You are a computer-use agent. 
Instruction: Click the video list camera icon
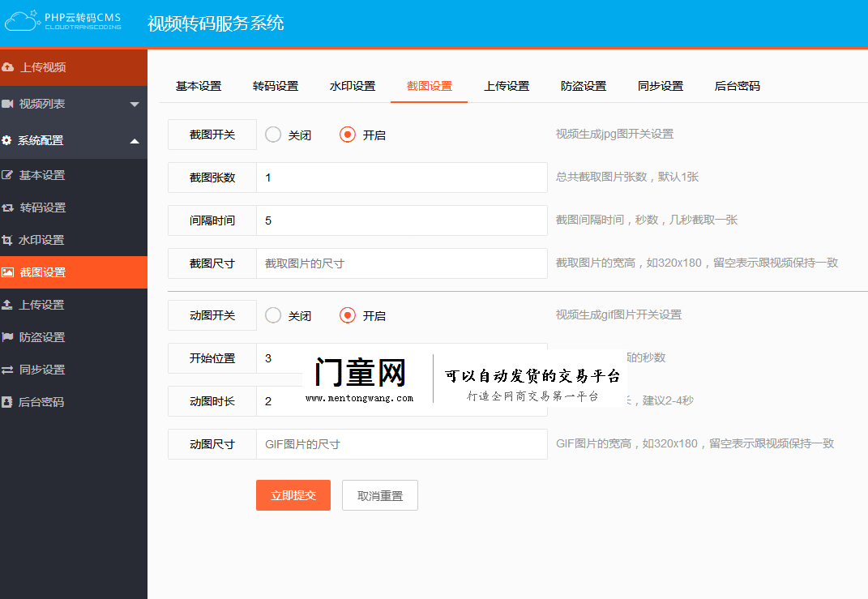(8, 104)
